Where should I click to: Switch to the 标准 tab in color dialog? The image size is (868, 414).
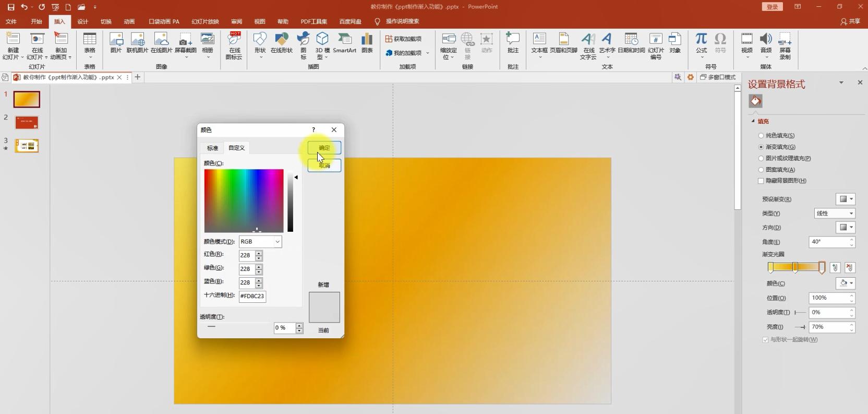tap(212, 148)
